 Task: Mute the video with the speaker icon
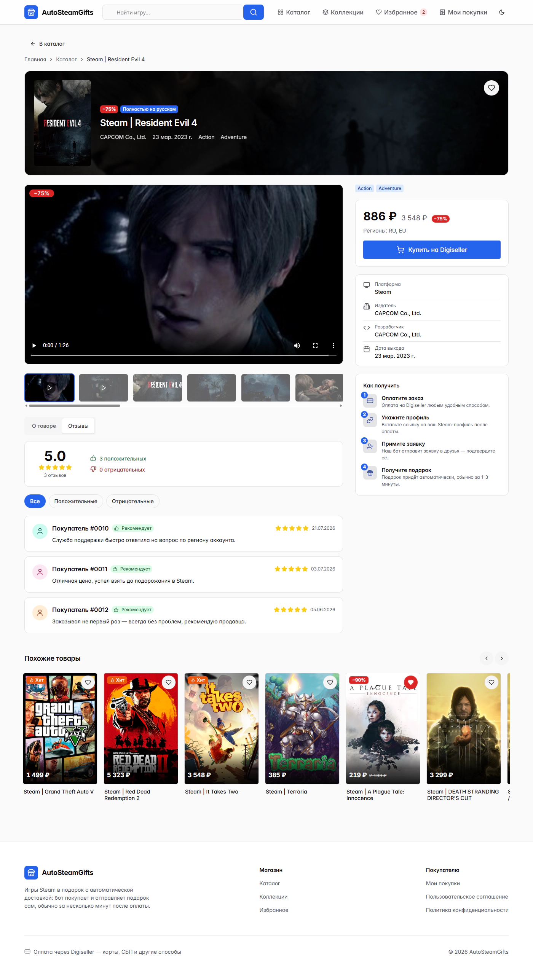coord(297,345)
